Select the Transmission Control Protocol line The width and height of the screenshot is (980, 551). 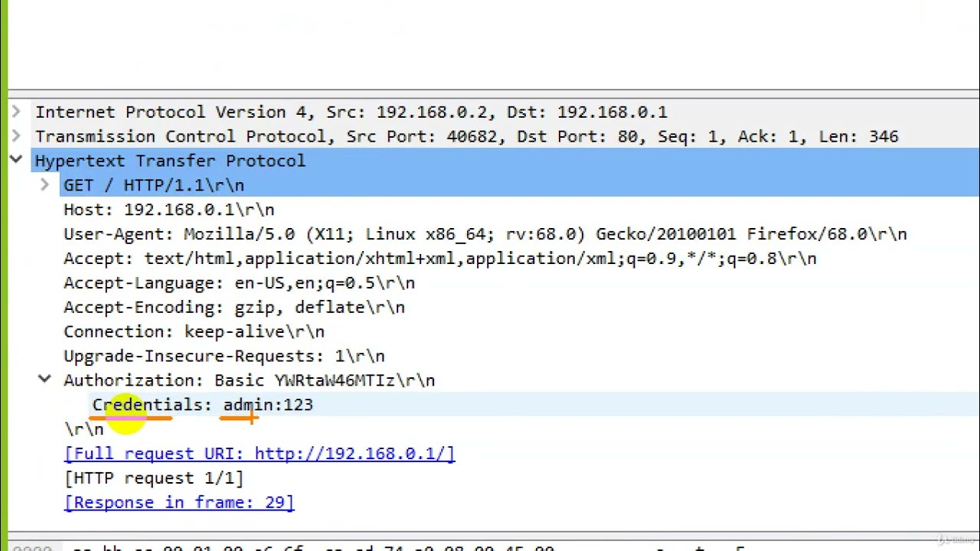pos(466,137)
